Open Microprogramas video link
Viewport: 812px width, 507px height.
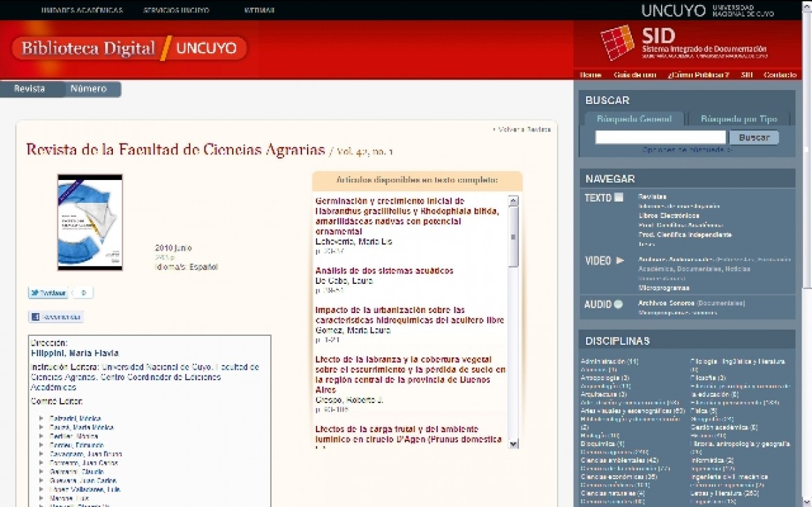(x=664, y=288)
